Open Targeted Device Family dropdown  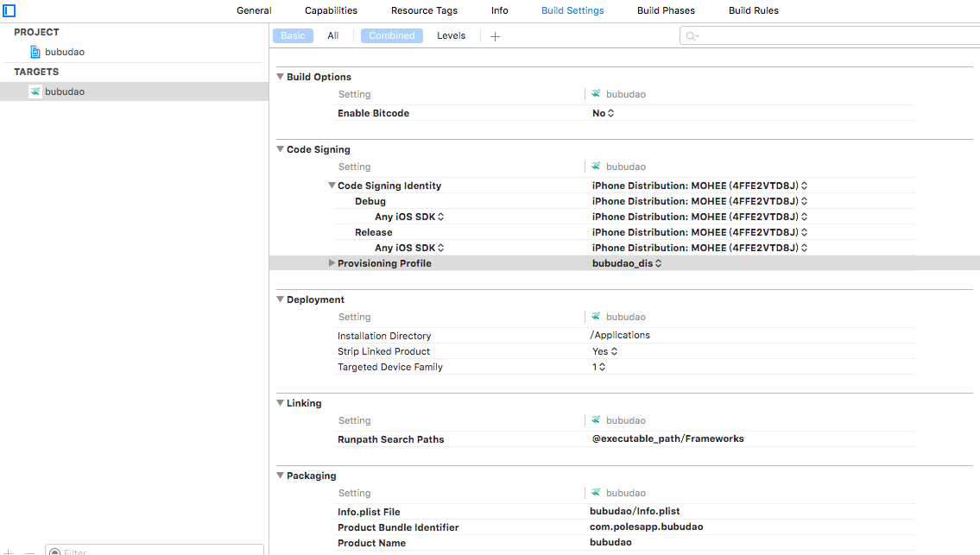tap(598, 367)
